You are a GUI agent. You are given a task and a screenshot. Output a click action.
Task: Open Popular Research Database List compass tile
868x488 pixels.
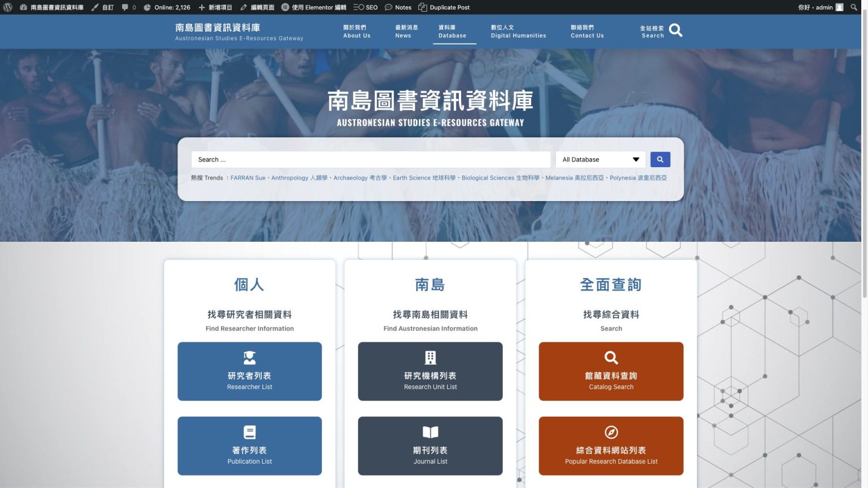pos(611,446)
